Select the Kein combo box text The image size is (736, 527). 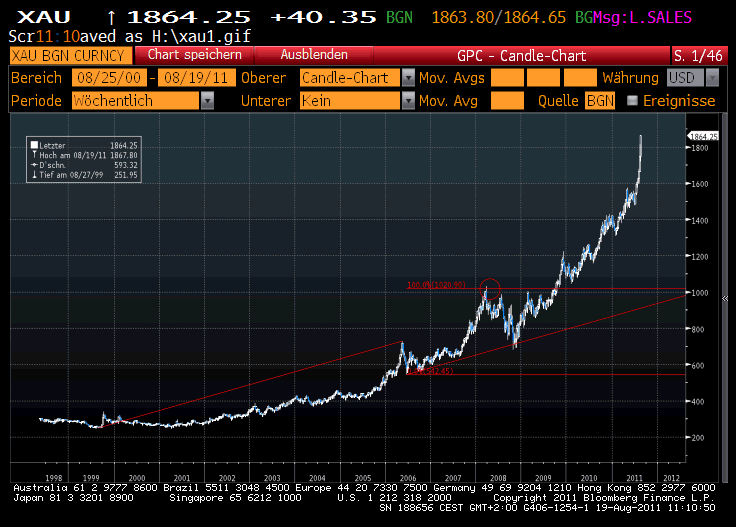point(350,100)
